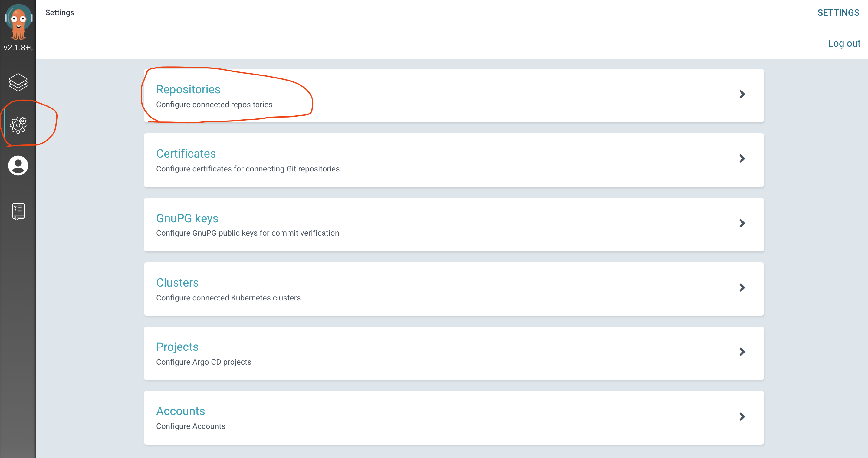
Task: Open the Repositories settings link
Action: (188, 89)
